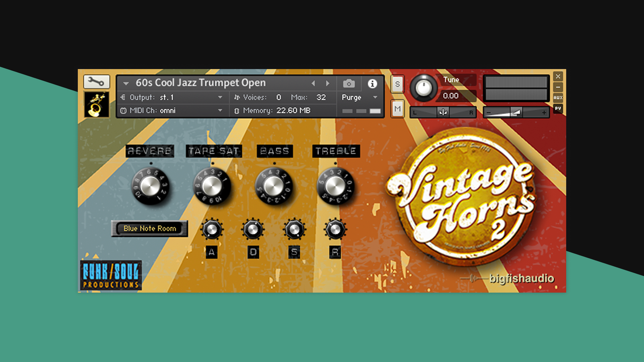Viewport: 644px width, 362px height.
Task: Click the volume slider handle
Action: 516,113
